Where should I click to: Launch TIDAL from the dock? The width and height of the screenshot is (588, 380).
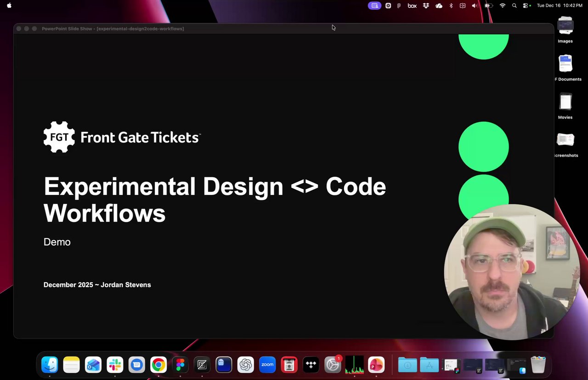(x=311, y=365)
